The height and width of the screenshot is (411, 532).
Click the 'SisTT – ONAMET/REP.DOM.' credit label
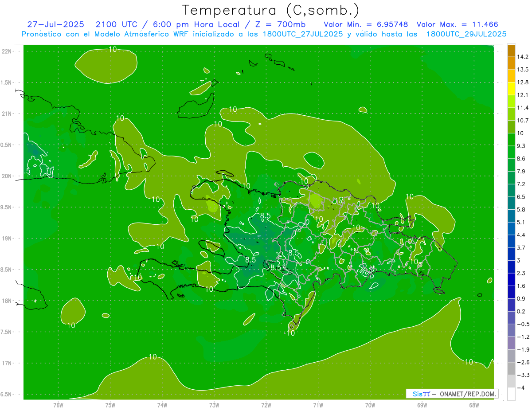click(452, 394)
